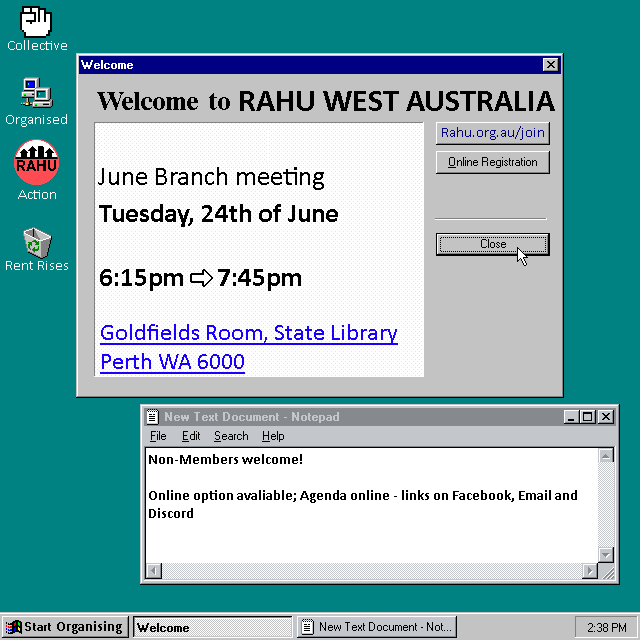Click the Rahu.org.au/join button
The image size is (640, 640).
(493, 133)
